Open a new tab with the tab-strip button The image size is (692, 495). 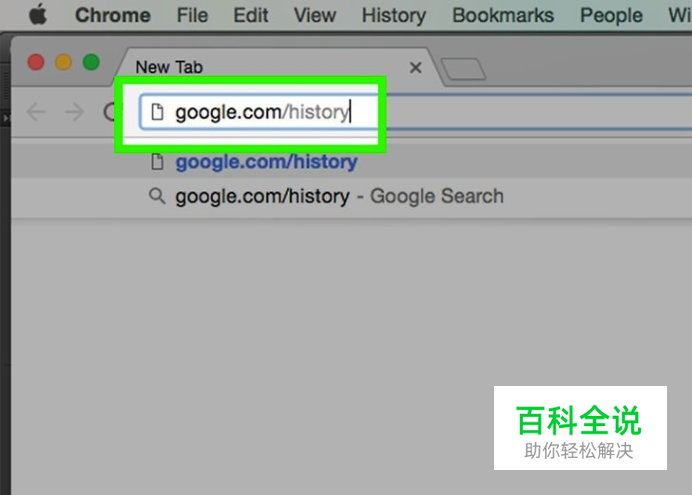(x=463, y=69)
